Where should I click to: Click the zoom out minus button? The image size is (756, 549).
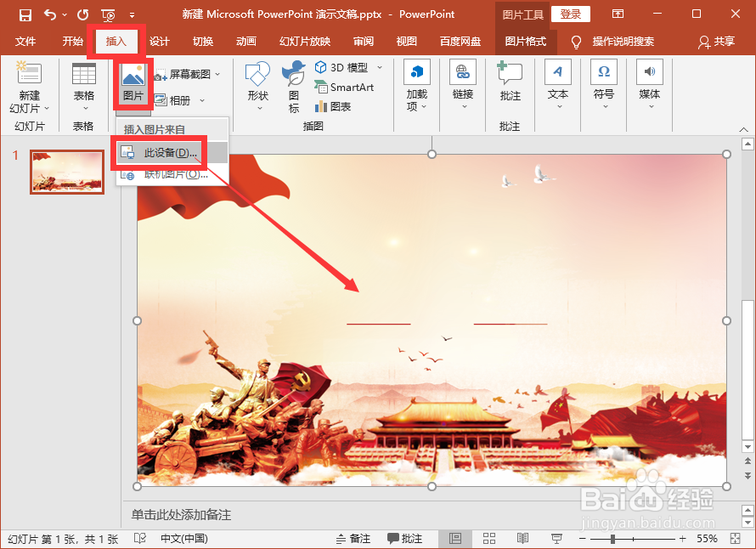click(x=583, y=539)
